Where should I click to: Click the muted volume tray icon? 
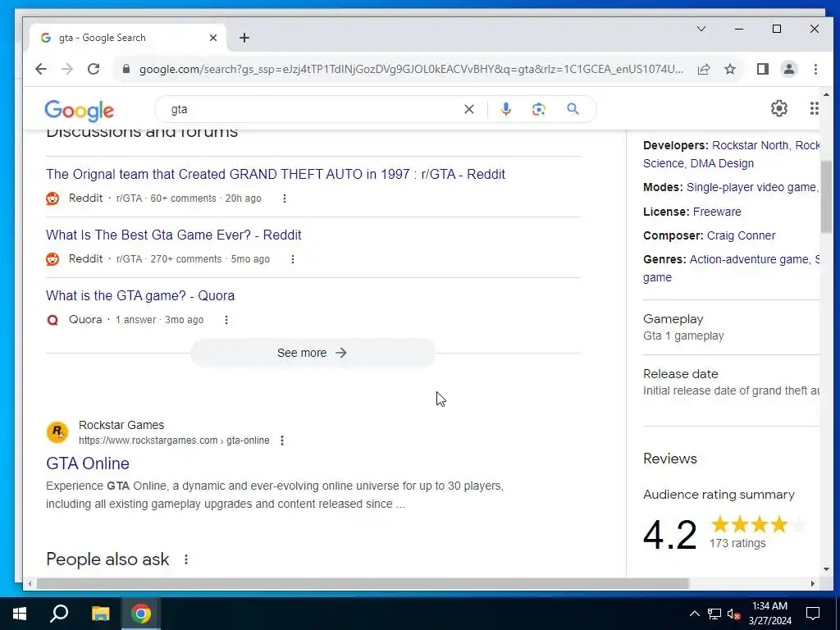[733, 614]
